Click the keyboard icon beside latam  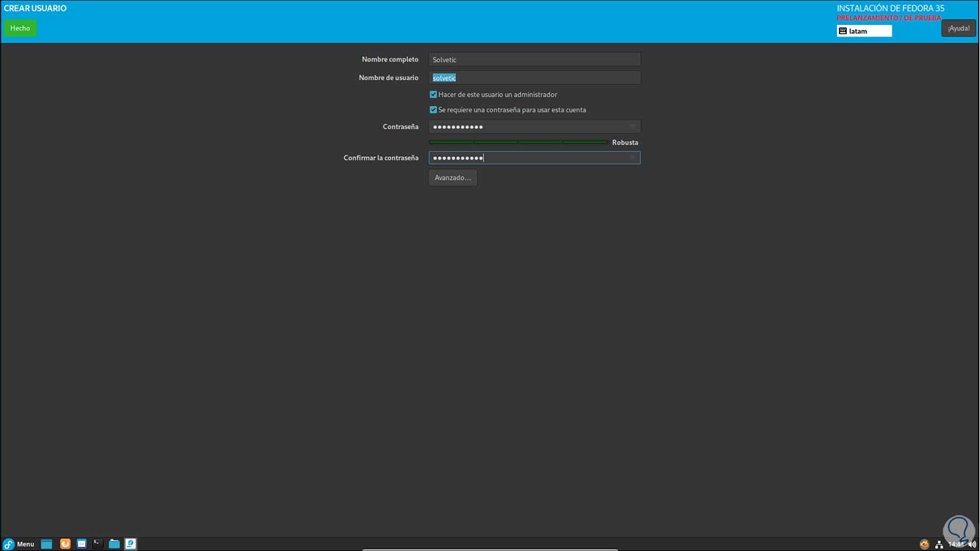[x=843, y=31]
